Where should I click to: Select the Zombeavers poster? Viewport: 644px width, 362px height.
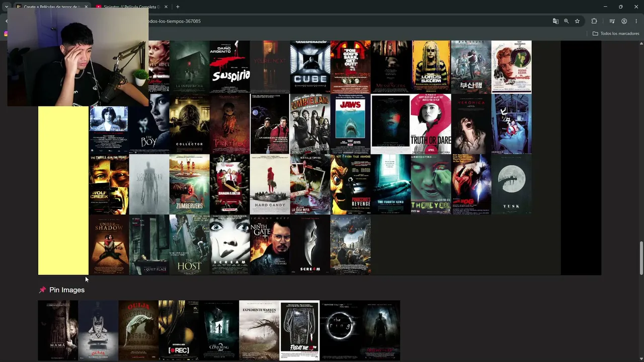pos(189,185)
